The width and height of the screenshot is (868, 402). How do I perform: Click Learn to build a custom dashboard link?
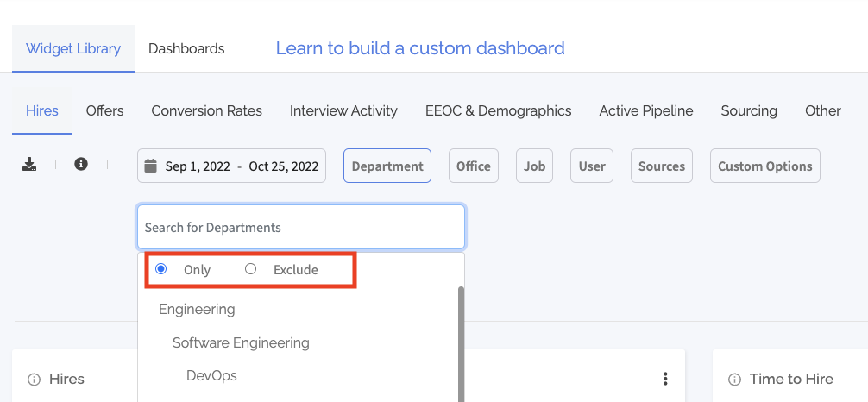[x=420, y=48]
